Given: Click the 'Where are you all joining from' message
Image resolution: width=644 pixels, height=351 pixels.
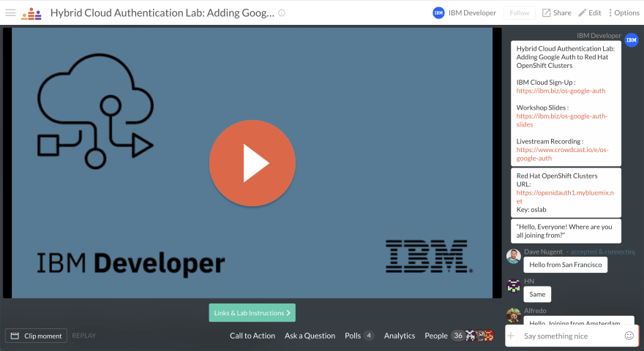Looking at the screenshot, I should pyautogui.click(x=566, y=231).
